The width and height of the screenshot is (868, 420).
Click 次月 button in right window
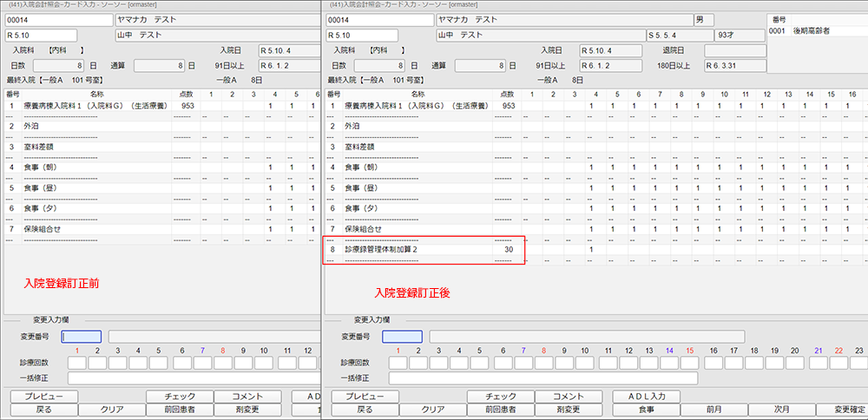[x=781, y=409]
